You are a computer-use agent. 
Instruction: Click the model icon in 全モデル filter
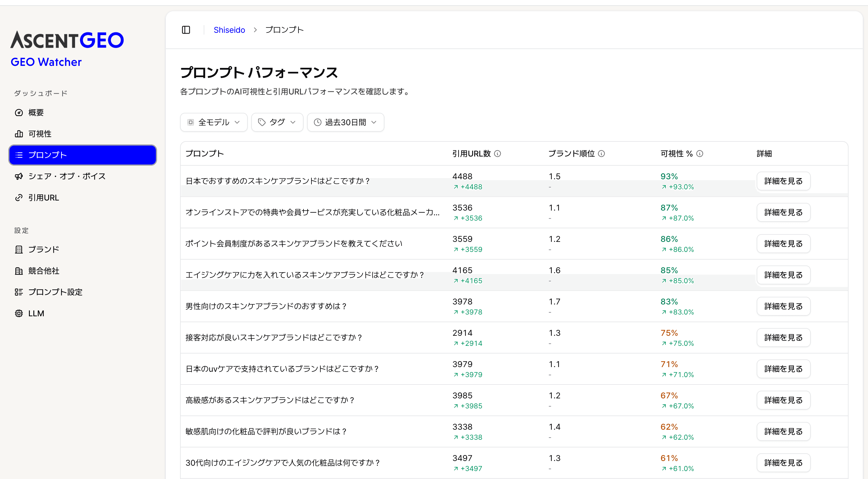pyautogui.click(x=191, y=122)
